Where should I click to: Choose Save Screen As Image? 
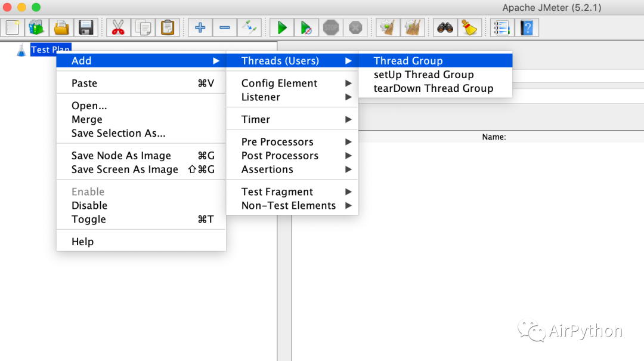click(141, 169)
